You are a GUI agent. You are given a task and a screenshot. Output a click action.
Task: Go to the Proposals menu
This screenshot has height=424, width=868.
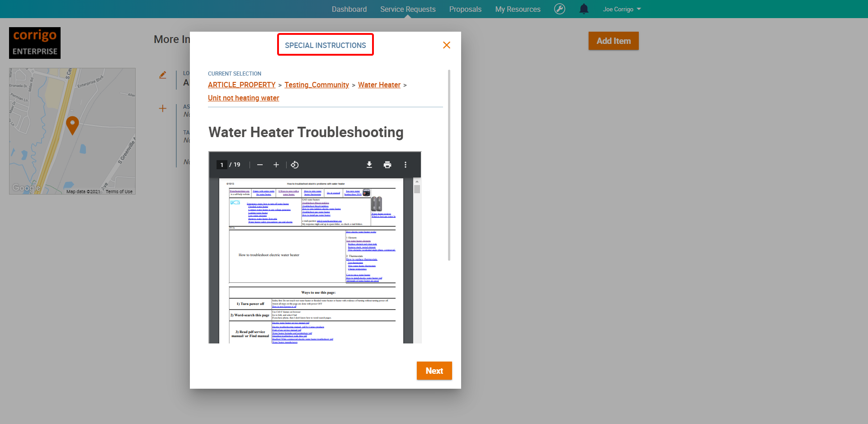pyautogui.click(x=465, y=9)
